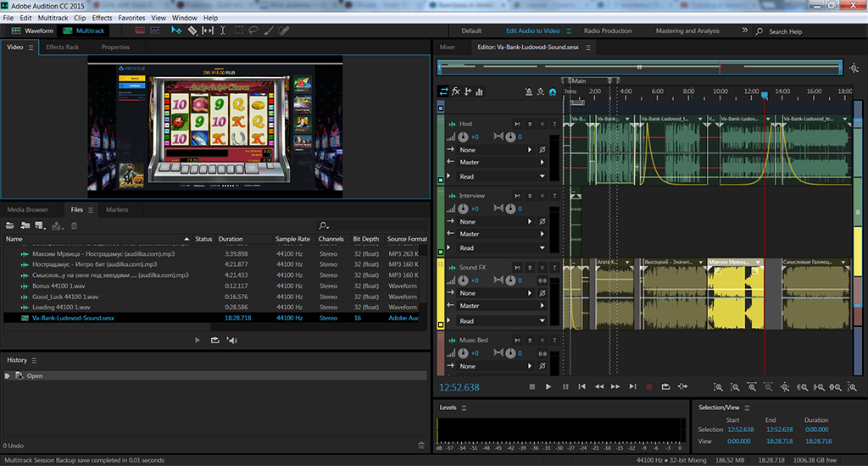Move playhead to next marker
The image size is (868, 466).
[632, 387]
